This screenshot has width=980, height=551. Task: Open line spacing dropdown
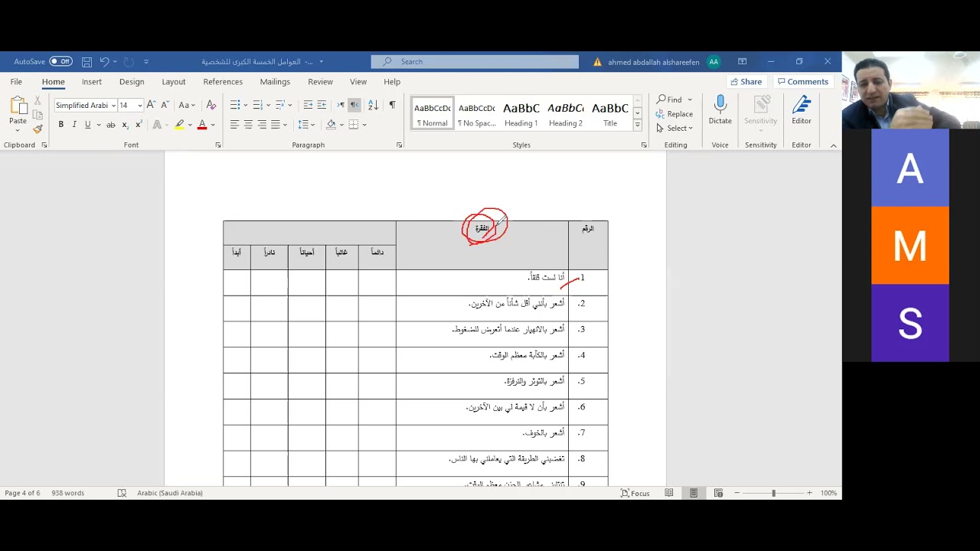(307, 125)
